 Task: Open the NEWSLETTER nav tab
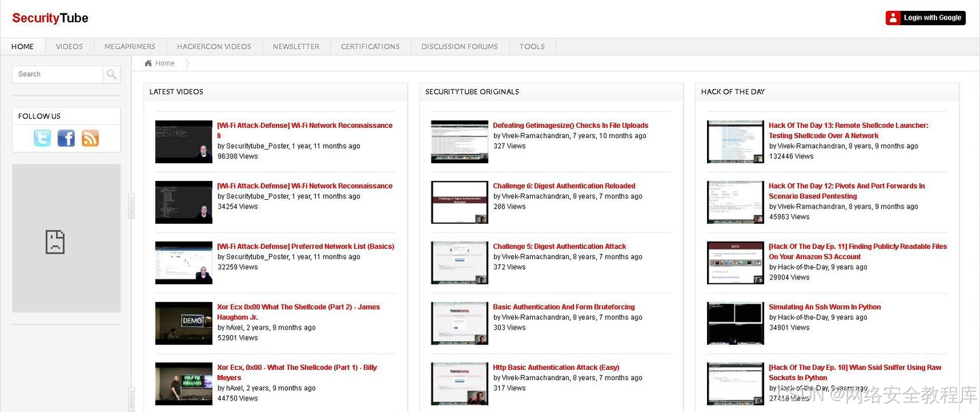click(x=296, y=46)
